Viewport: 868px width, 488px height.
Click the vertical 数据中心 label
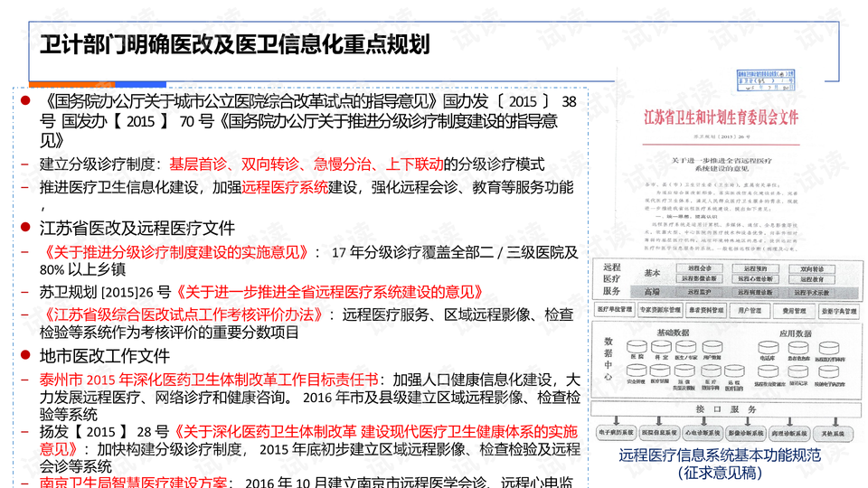tap(609, 359)
